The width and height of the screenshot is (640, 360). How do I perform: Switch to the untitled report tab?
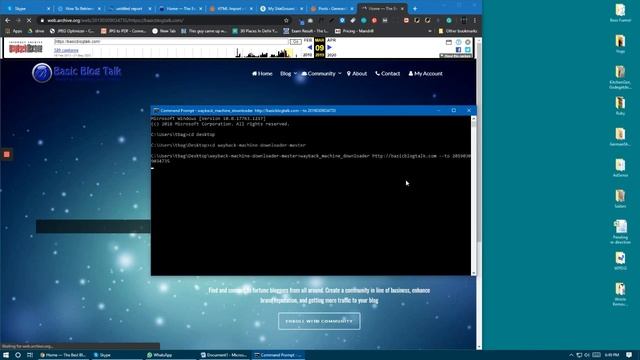point(129,8)
